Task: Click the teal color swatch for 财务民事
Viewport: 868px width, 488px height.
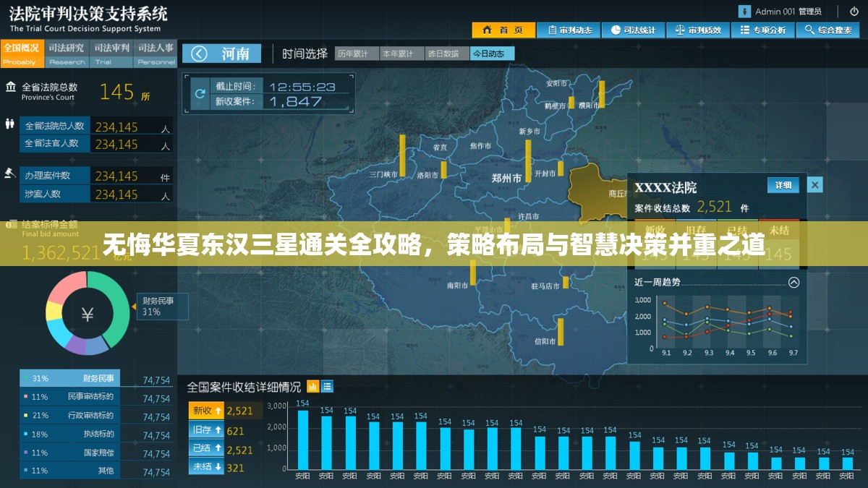Action: click(25, 377)
